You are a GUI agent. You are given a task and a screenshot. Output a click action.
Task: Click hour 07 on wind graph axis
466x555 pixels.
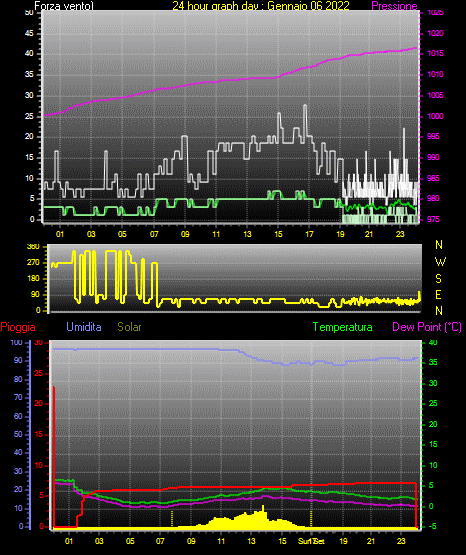click(154, 234)
